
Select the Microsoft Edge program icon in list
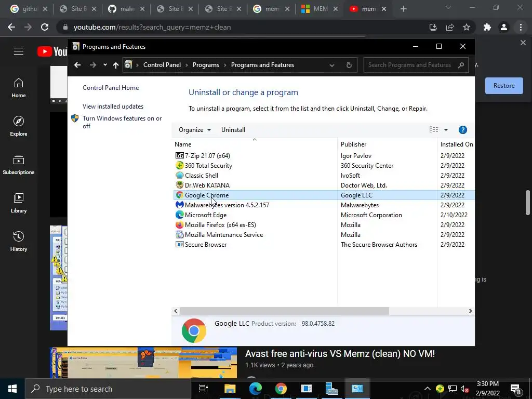point(179,215)
